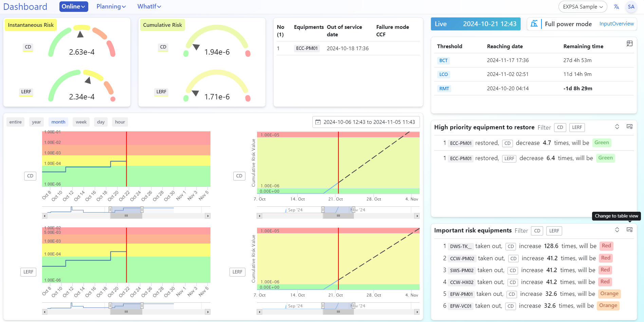Open the Online dropdown menu
The height and width of the screenshot is (322, 644).
74,6
